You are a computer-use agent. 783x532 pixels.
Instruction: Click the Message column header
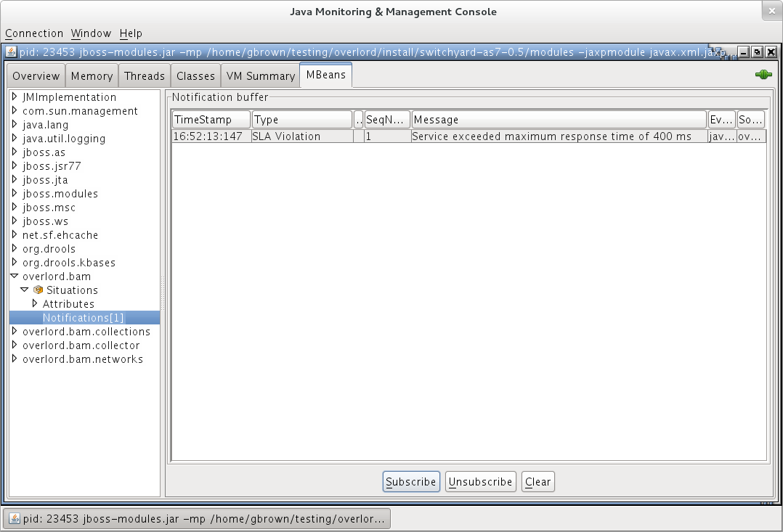coord(559,120)
